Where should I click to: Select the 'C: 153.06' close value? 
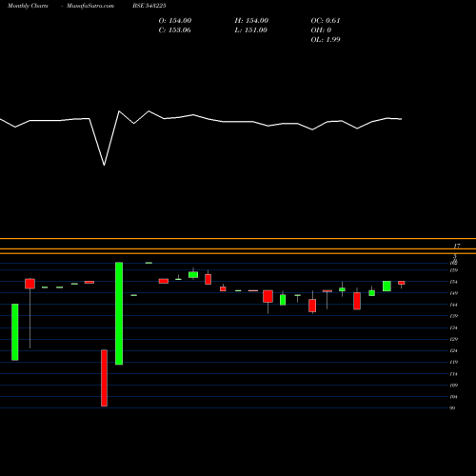tap(174, 30)
